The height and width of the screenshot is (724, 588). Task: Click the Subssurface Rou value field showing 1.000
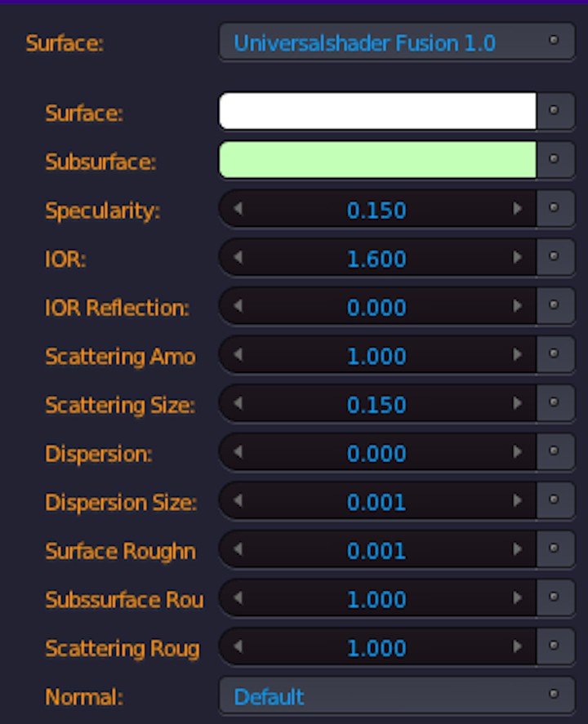pyautogui.click(x=376, y=598)
